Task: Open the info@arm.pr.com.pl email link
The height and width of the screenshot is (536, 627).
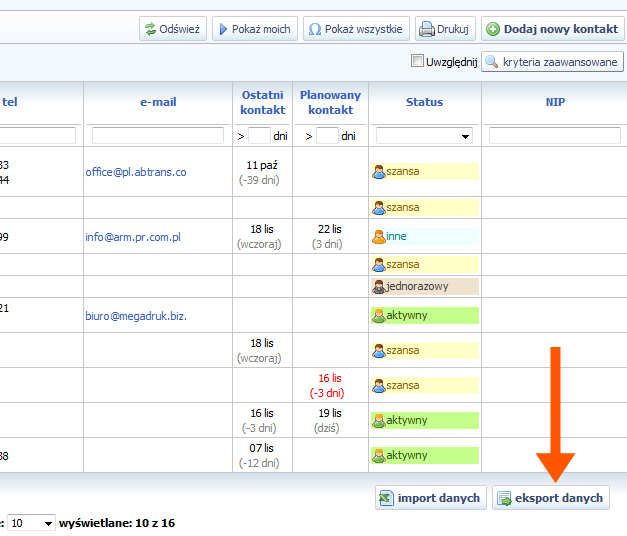Action: click(x=133, y=237)
